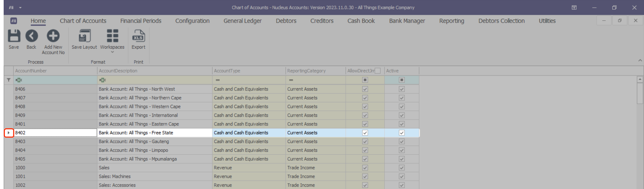
Task: Click the Add New Account No icon
Action: [x=53, y=36]
